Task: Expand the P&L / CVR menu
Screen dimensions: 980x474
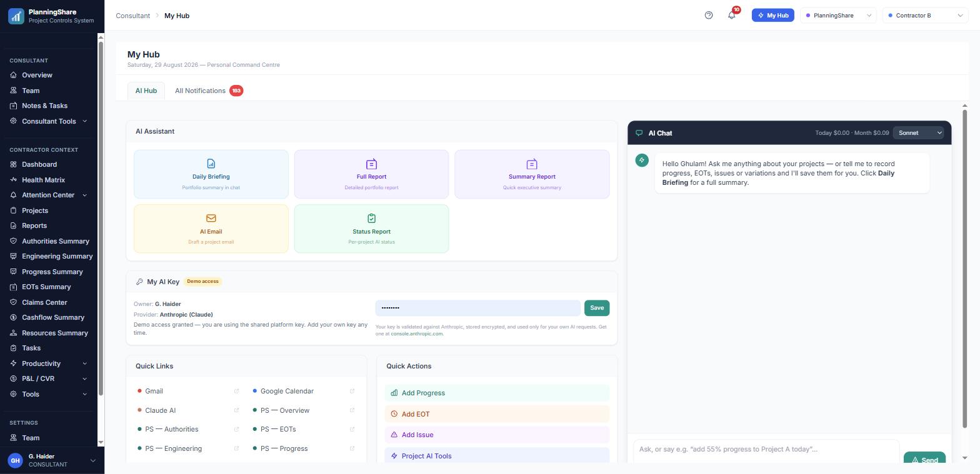Action: [x=48, y=378]
